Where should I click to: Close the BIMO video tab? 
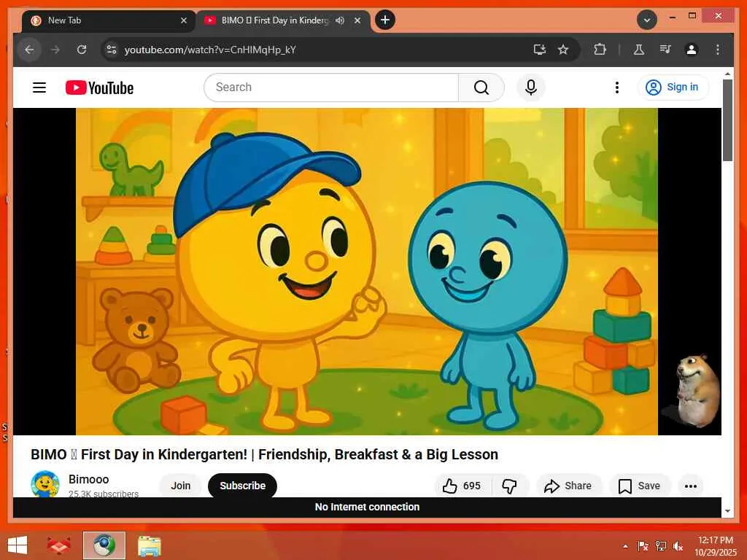pyautogui.click(x=357, y=20)
